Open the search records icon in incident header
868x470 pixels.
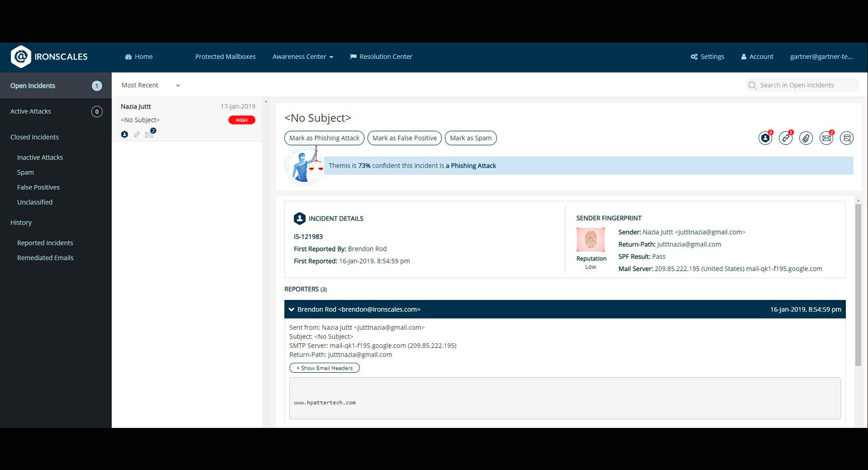pyautogui.click(x=847, y=138)
